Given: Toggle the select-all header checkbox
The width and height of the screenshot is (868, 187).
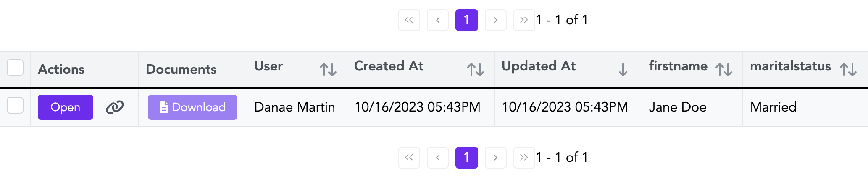Looking at the screenshot, I should pyautogui.click(x=15, y=68).
